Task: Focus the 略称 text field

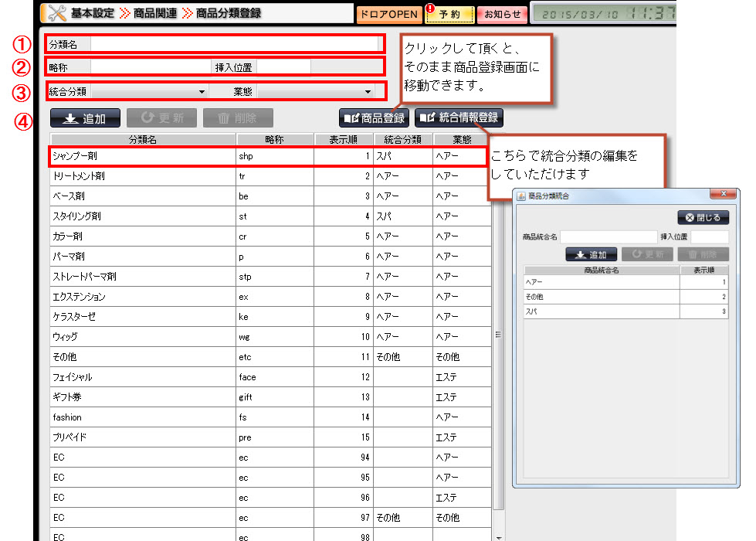Action: click(151, 67)
